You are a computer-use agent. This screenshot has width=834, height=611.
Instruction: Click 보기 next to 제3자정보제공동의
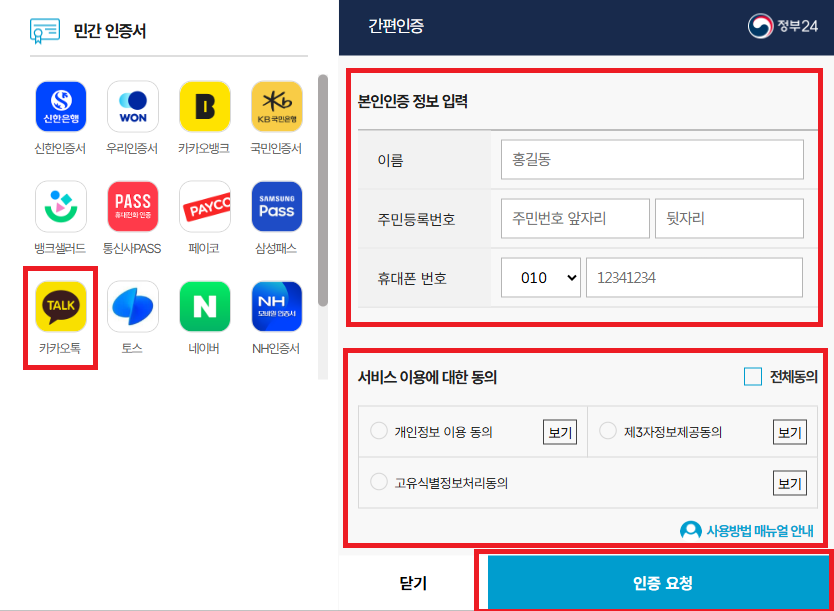pos(789,431)
